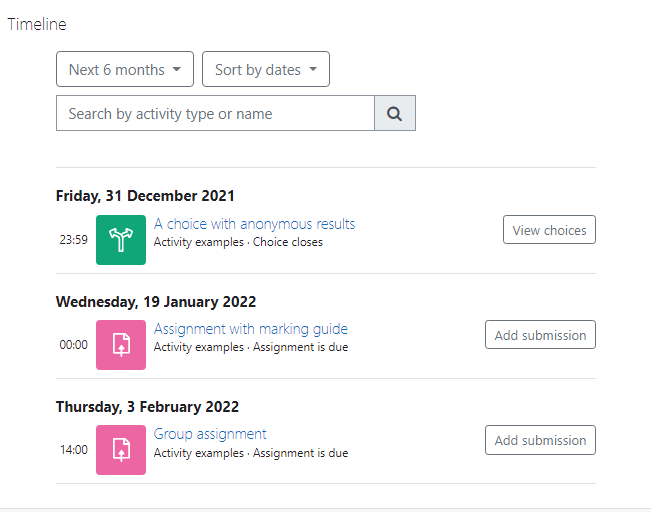Open the Group assignment link
The height and width of the screenshot is (512, 651).
click(x=210, y=434)
